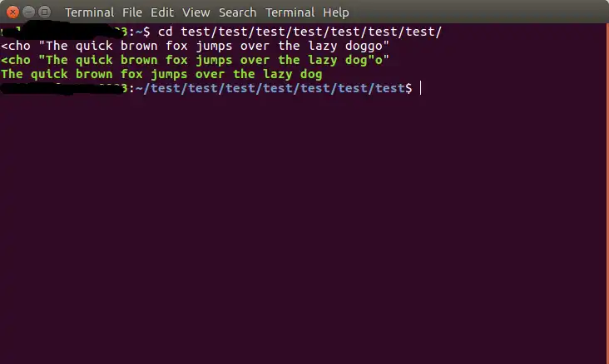Click the green output line ending in dog
Screen dimensions: 609x364
[x=161, y=74]
